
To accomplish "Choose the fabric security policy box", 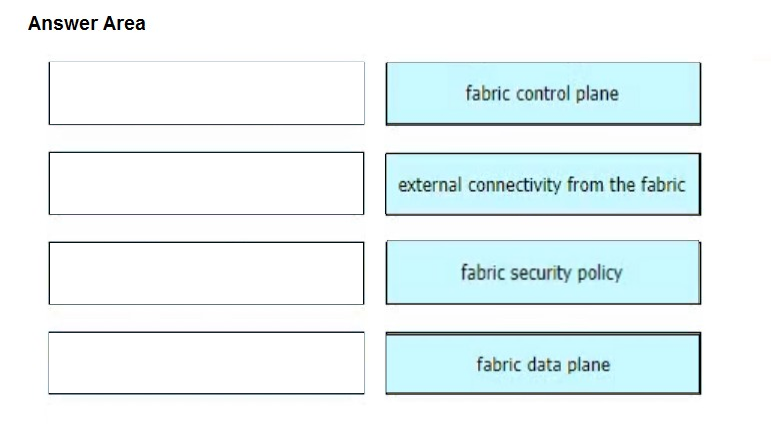I will tap(543, 272).
